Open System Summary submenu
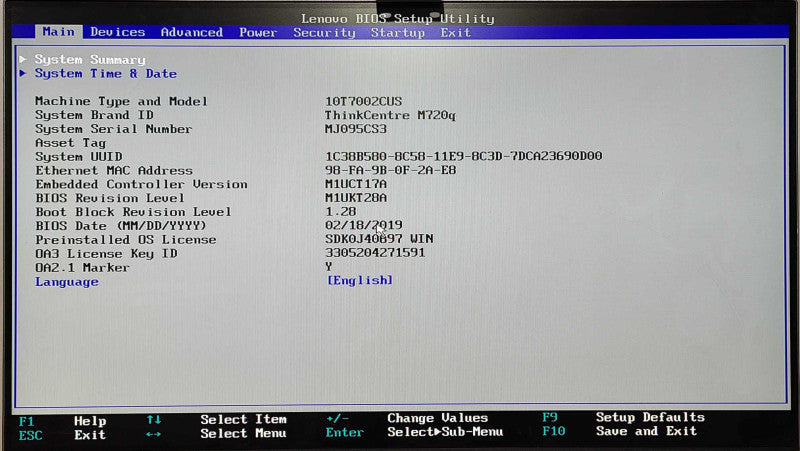The image size is (800, 451). [x=90, y=60]
